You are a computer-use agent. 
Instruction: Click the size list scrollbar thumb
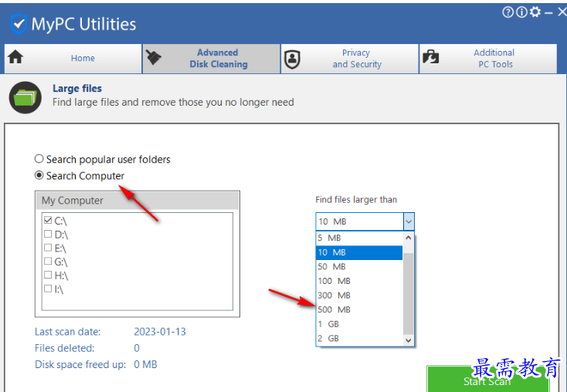pos(408,293)
